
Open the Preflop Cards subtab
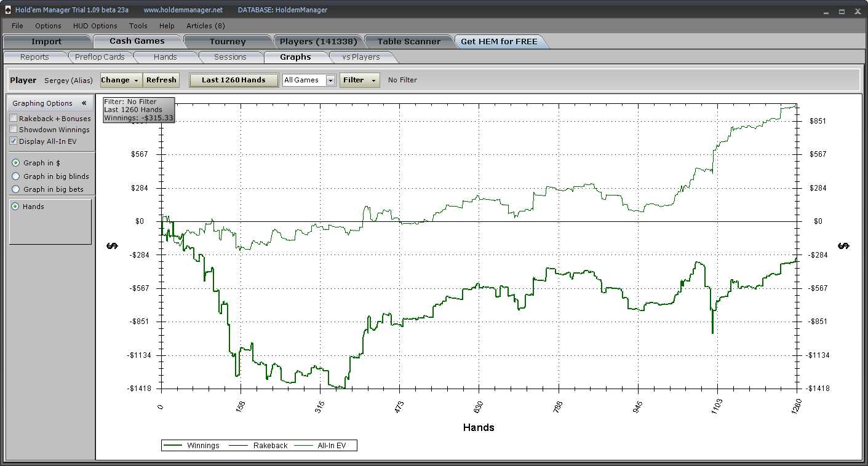point(100,57)
